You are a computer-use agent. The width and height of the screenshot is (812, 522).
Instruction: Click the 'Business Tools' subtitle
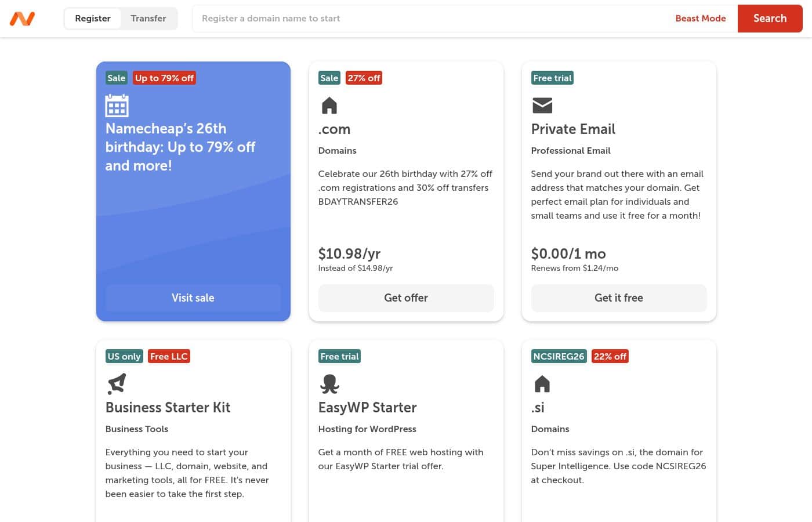pos(137,429)
